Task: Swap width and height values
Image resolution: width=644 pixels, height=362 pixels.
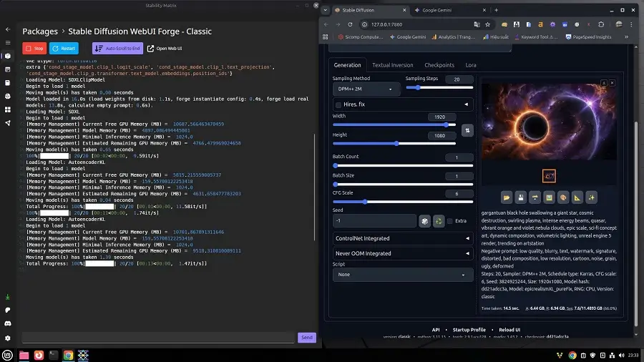Action: point(467,130)
